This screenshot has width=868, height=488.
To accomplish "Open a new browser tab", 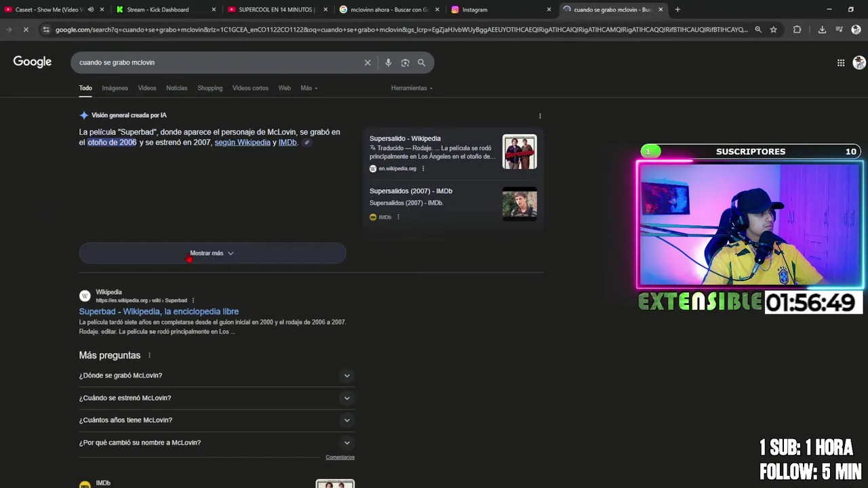I will 677,9.
